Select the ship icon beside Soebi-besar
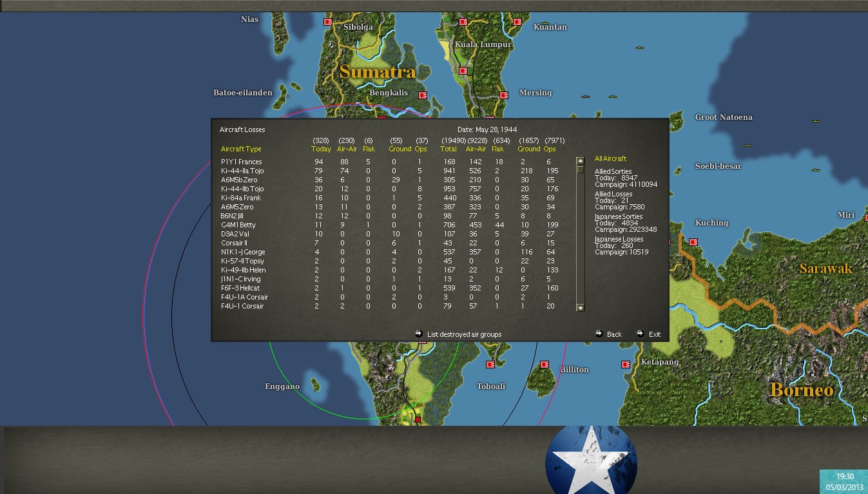 click(x=815, y=170)
